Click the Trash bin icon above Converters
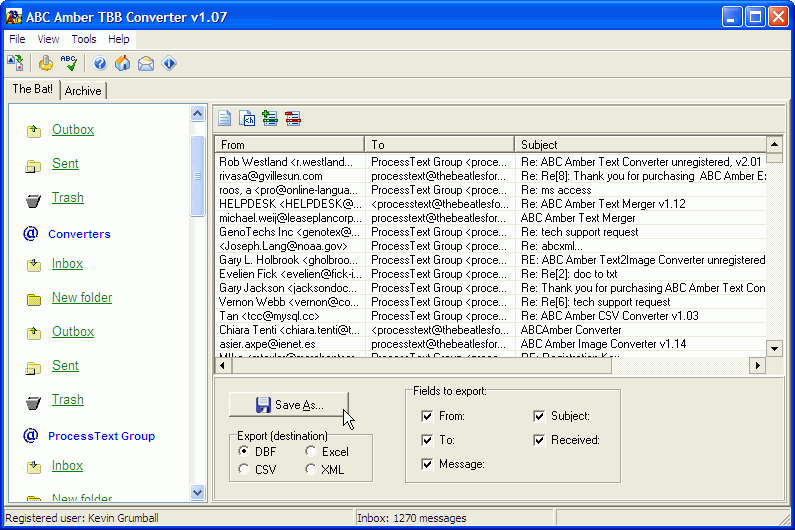 [33, 201]
